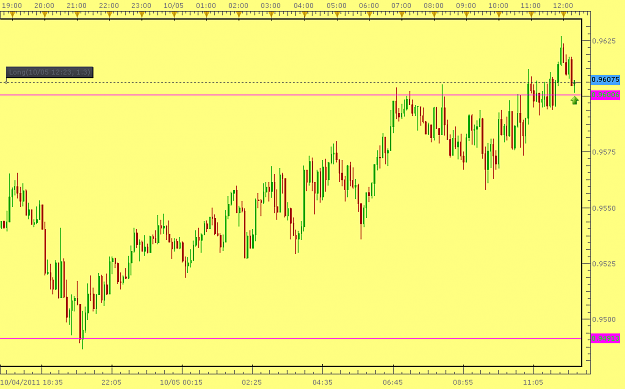Viewport: 625px width, 389px height.
Task: Click the 02:25 bottom axis label
Action: click(252, 383)
